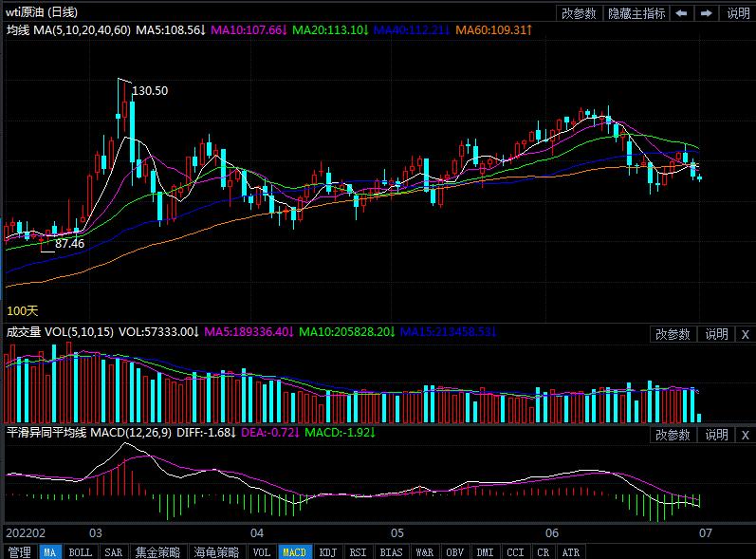The width and height of the screenshot is (756, 559).
Task: Click the 100天 period label
Action: pos(22,311)
